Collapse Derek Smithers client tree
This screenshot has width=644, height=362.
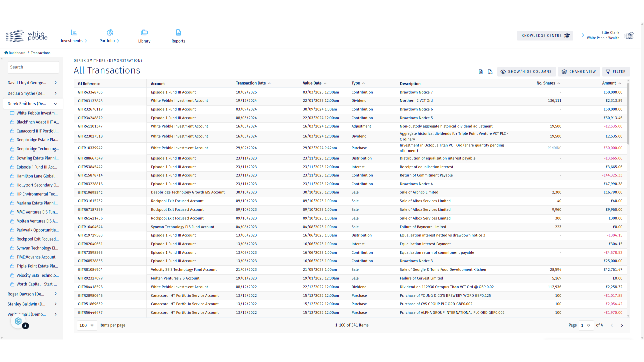[x=56, y=104]
